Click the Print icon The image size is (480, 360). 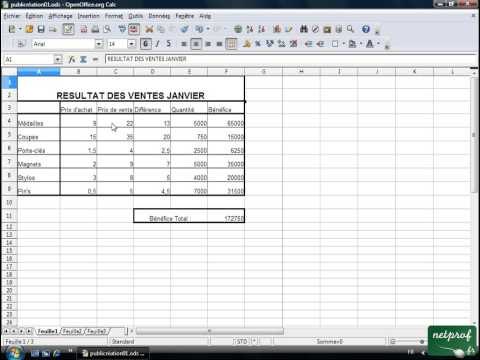point(95,29)
